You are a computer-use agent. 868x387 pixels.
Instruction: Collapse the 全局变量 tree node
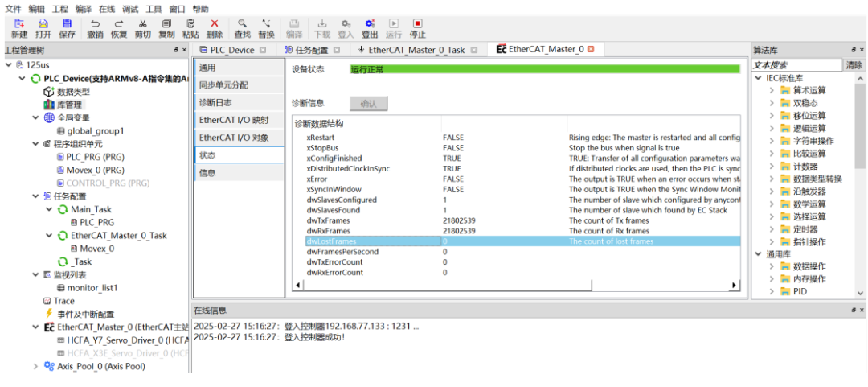[35, 118]
